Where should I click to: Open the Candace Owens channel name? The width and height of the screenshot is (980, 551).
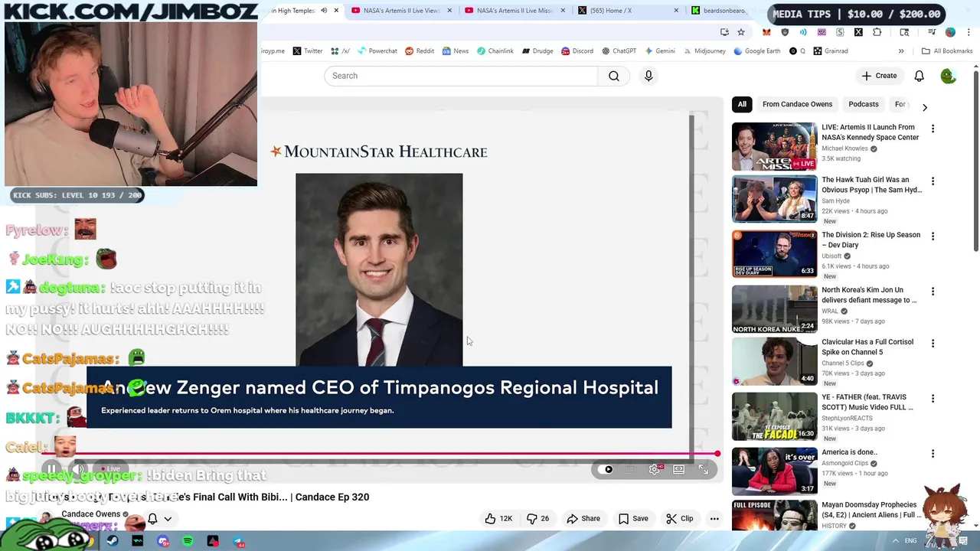[90, 514]
